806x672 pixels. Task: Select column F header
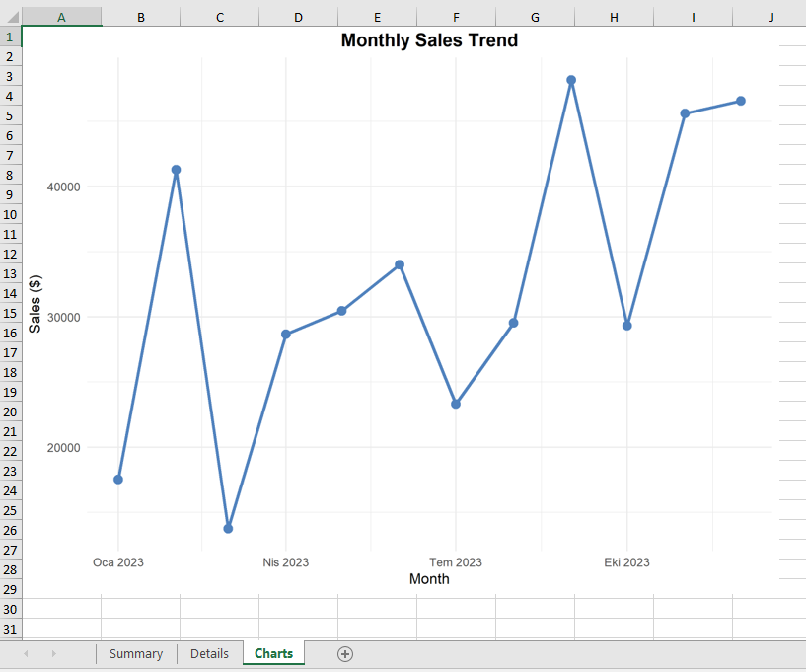tap(456, 17)
